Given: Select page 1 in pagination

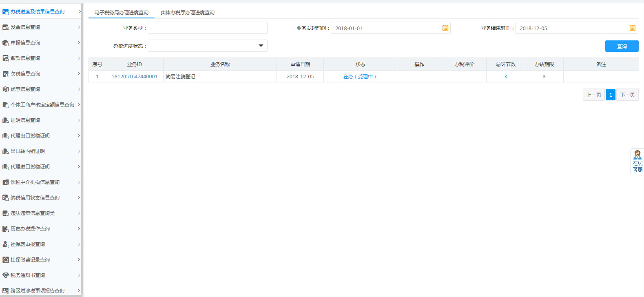Looking at the screenshot, I should [611, 95].
